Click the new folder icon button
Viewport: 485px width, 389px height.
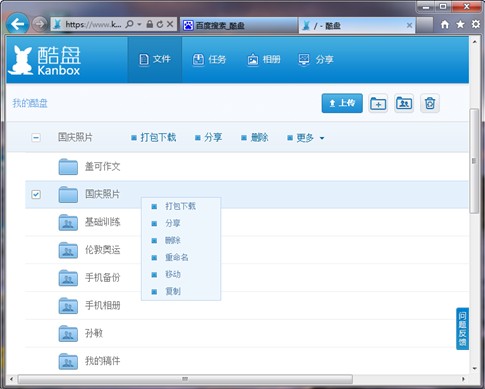(378, 103)
